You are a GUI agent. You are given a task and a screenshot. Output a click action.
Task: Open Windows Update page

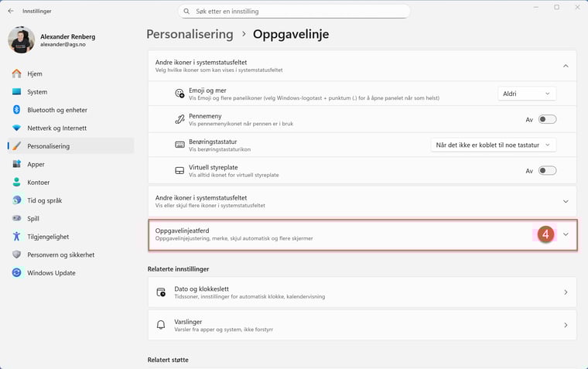click(71, 272)
